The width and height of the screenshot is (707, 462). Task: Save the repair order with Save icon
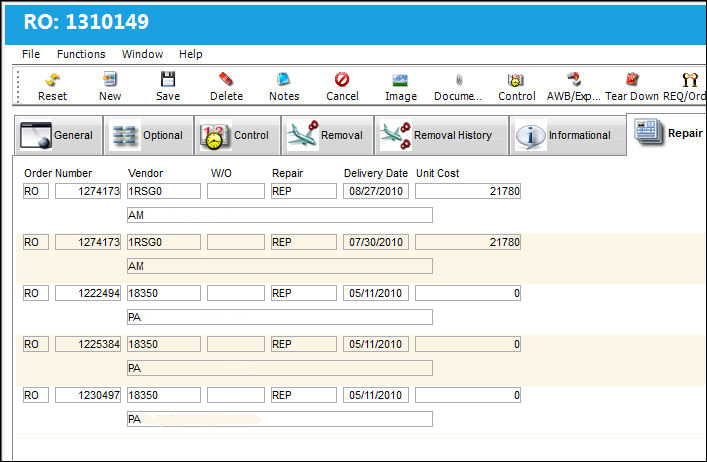pos(168,79)
